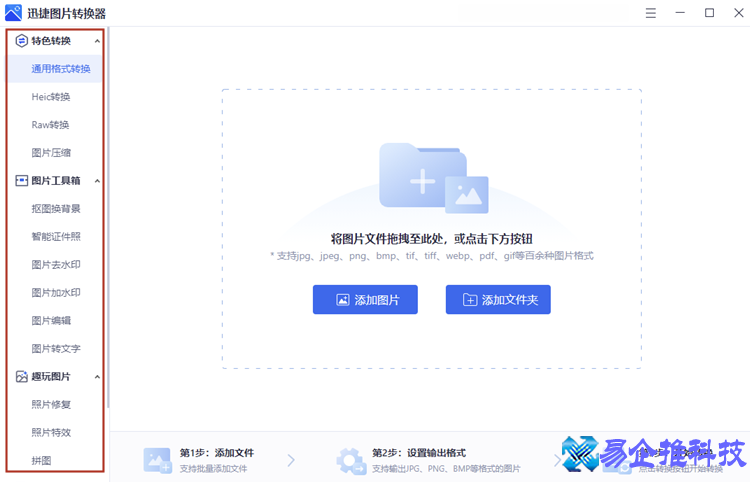The image size is (750, 482).
Task: Open 图片转文字 tool
Action: (55, 349)
